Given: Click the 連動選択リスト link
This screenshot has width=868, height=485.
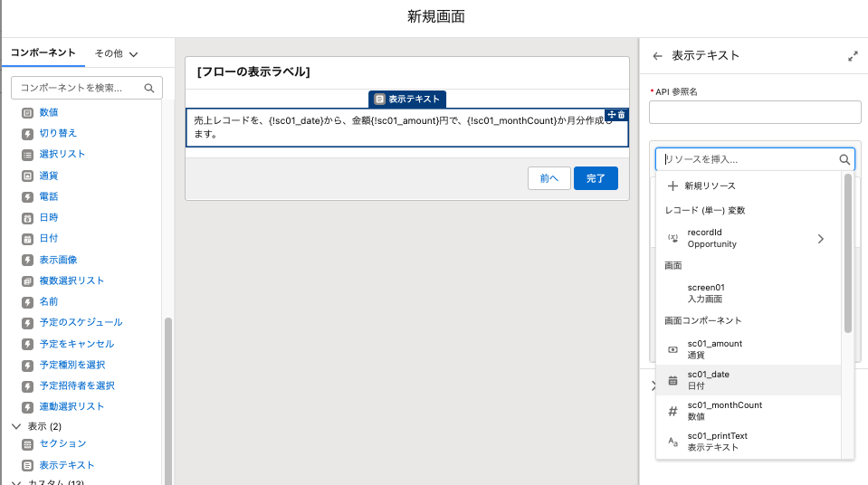Looking at the screenshot, I should click(x=72, y=406).
